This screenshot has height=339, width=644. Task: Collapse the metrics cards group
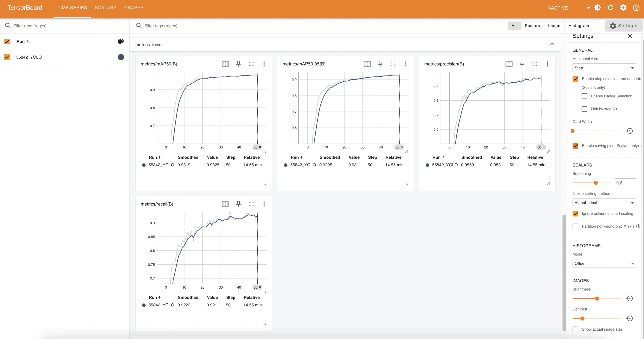(x=552, y=44)
